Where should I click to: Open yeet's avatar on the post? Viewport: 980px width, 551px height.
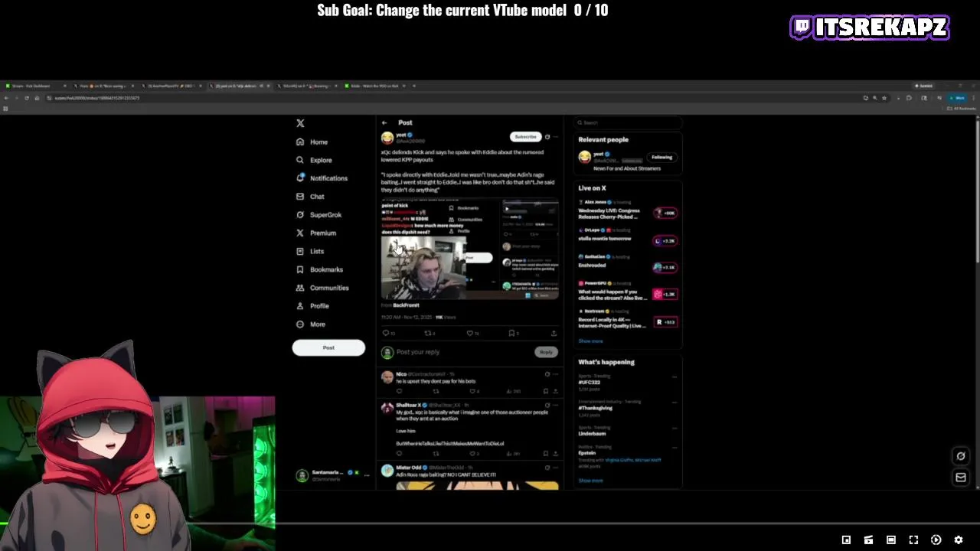387,138
